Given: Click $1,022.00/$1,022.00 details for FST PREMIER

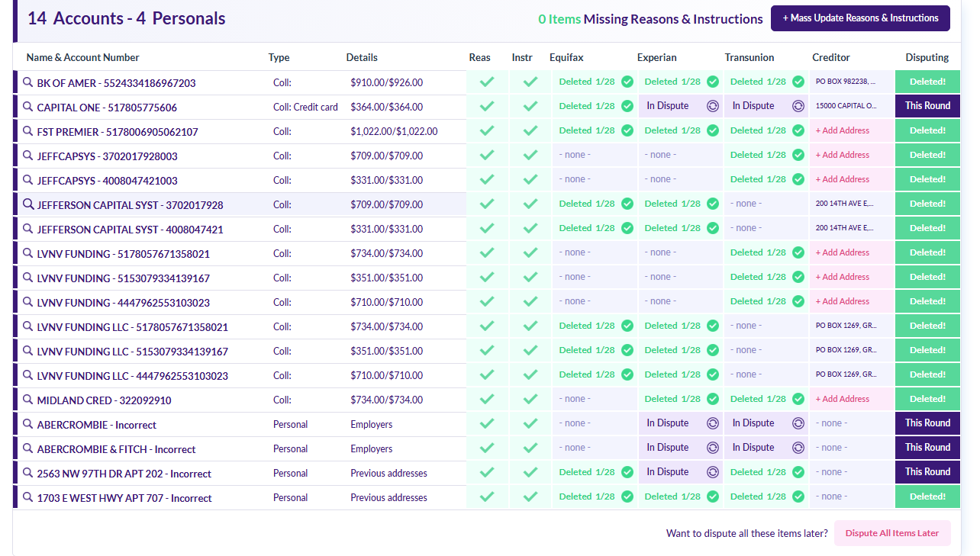Looking at the screenshot, I should point(394,131).
